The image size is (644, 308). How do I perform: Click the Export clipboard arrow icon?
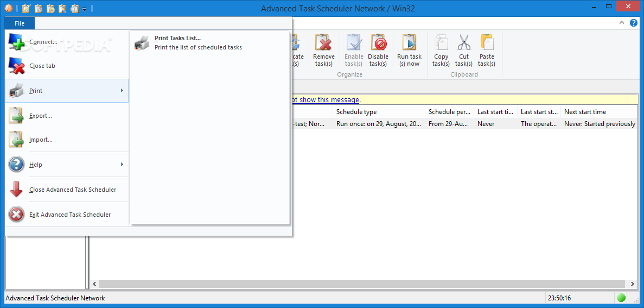pos(16,116)
